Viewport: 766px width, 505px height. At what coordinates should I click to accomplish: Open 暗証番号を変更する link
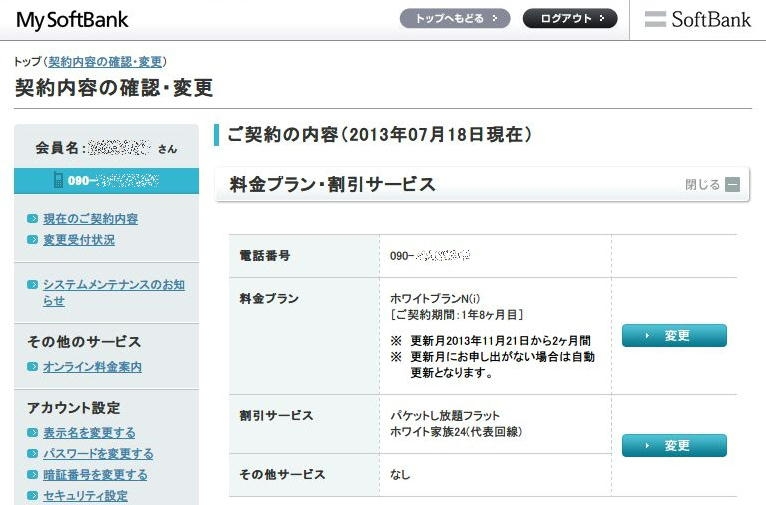[x=95, y=475]
